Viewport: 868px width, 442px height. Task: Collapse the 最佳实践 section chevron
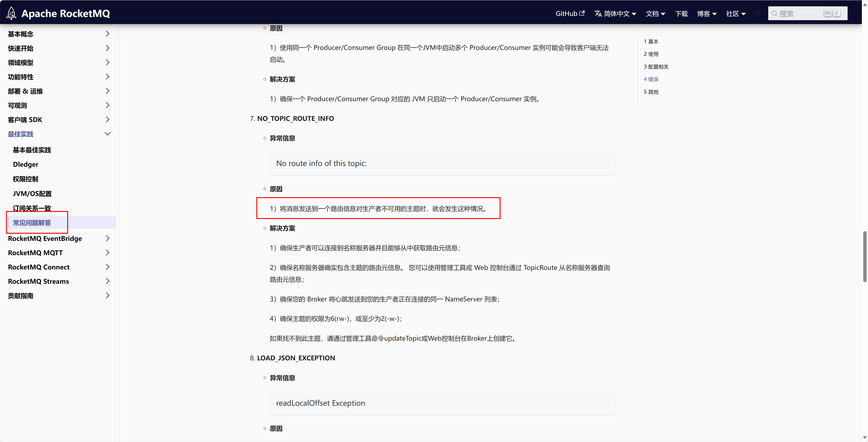(x=107, y=134)
